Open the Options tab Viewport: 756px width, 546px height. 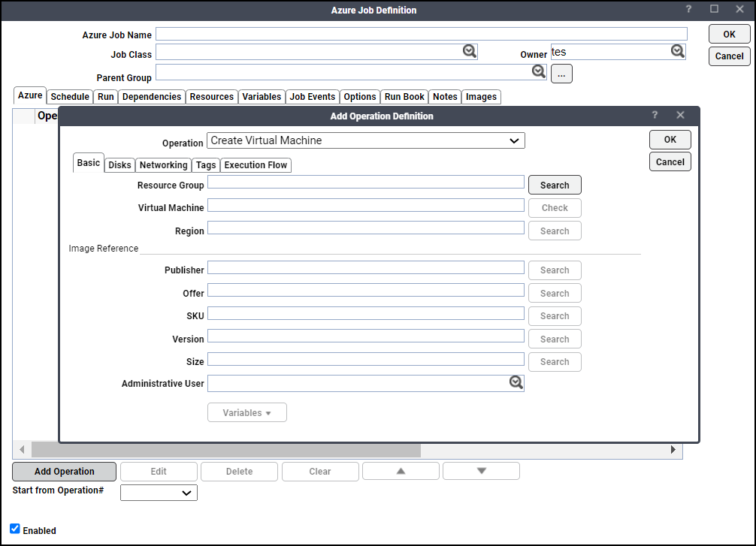point(360,97)
